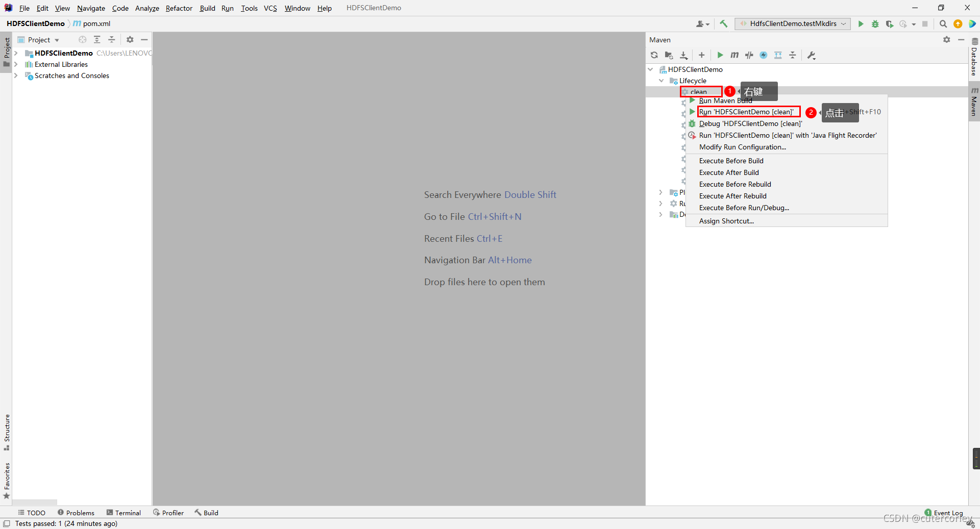Viewport: 980px width, 529px height.
Task: Click Generate Sources and Update Folders icon
Action: pos(669,55)
